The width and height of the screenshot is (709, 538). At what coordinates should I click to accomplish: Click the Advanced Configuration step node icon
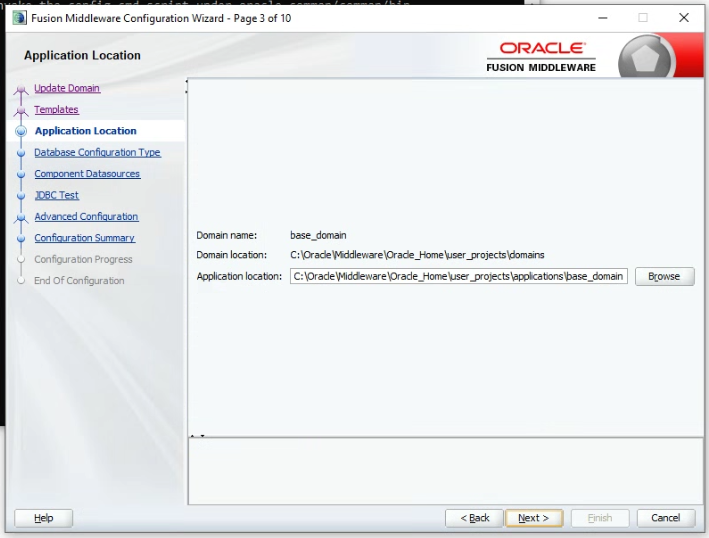[21, 217]
